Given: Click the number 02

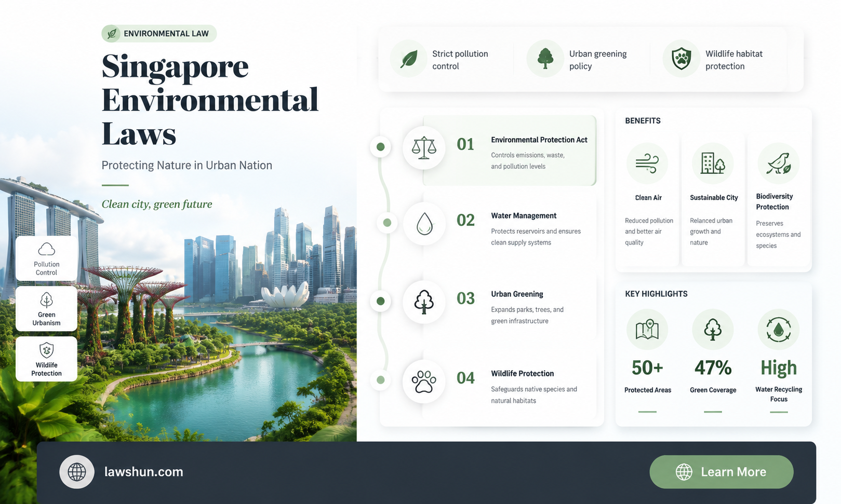Looking at the screenshot, I should (x=466, y=220).
